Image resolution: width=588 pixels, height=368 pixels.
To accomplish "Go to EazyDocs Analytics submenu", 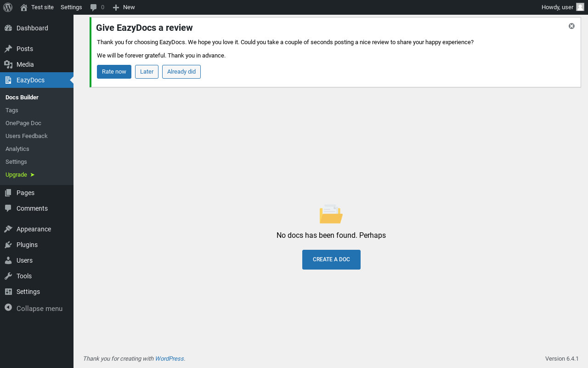I will 17,149.
